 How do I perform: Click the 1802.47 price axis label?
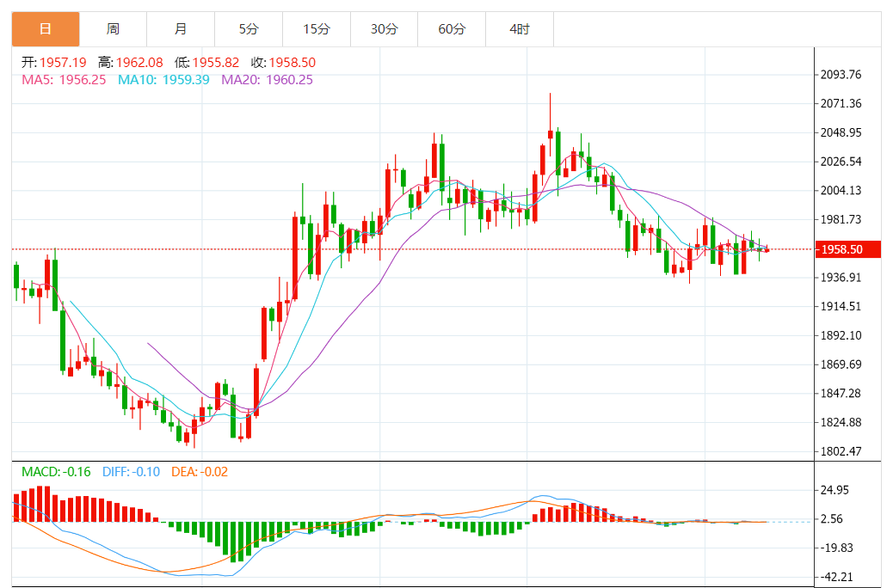[841, 451]
